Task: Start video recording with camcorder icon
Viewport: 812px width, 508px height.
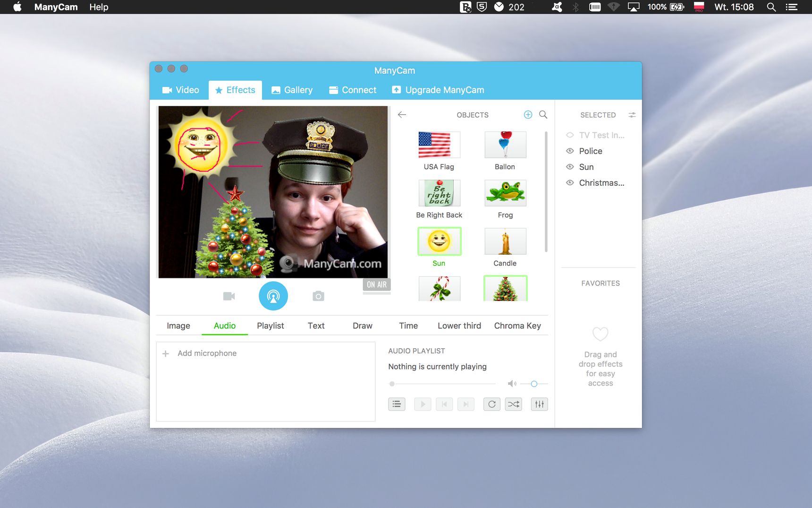Action: pos(229,296)
